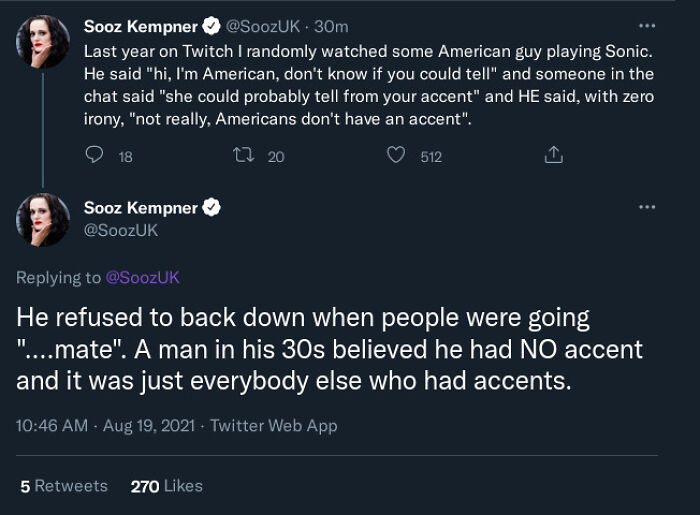The width and height of the screenshot is (700, 515).
Task: Retweet the first tweet about Twitch
Action: [243, 155]
